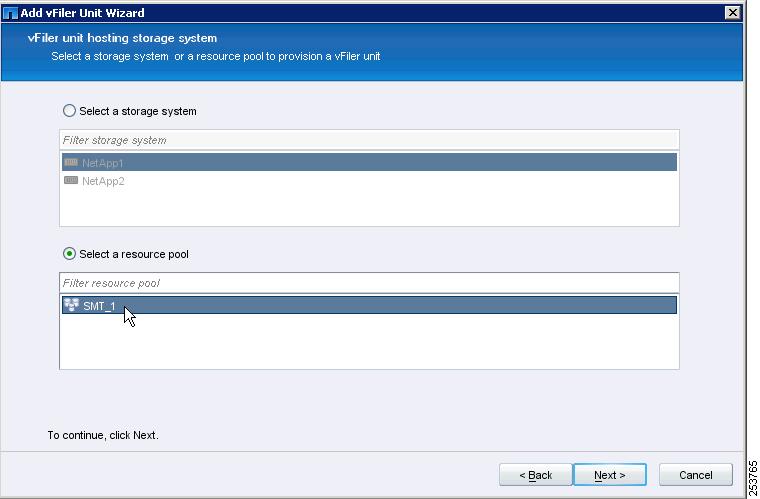Screen dimensions: 760x499
Task: Go to previous step with Back button
Action: pos(536,475)
